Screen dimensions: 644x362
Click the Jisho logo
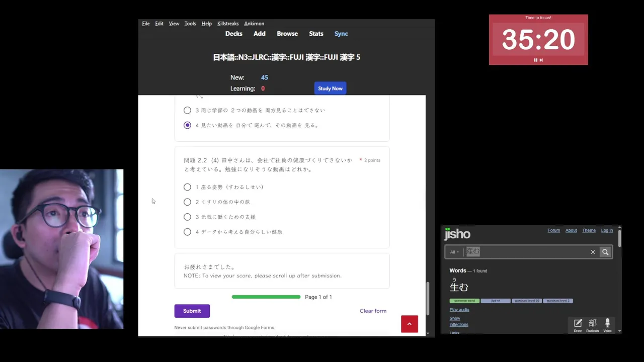[457, 234]
